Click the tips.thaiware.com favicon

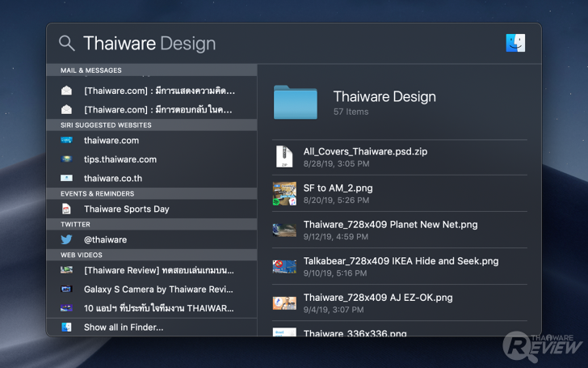(x=66, y=159)
